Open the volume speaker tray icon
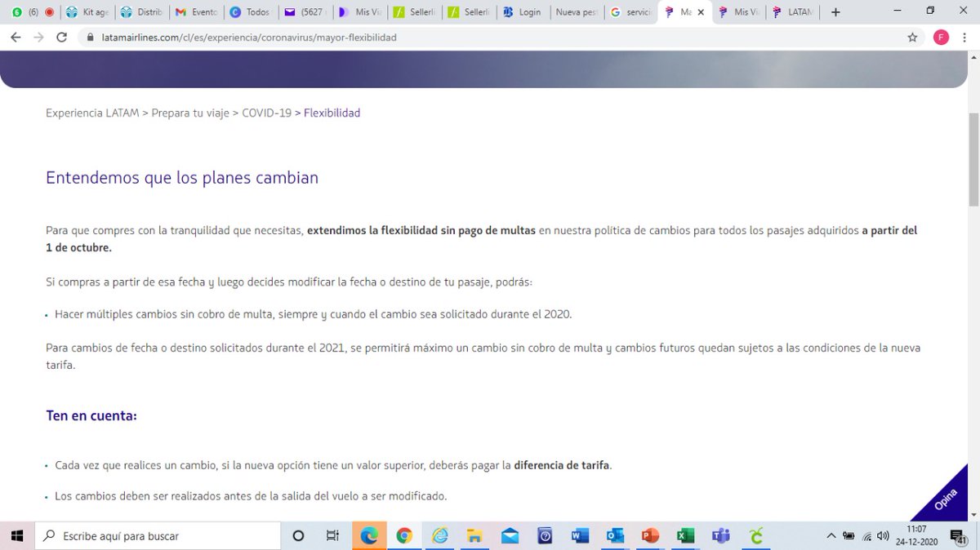 [x=883, y=536]
